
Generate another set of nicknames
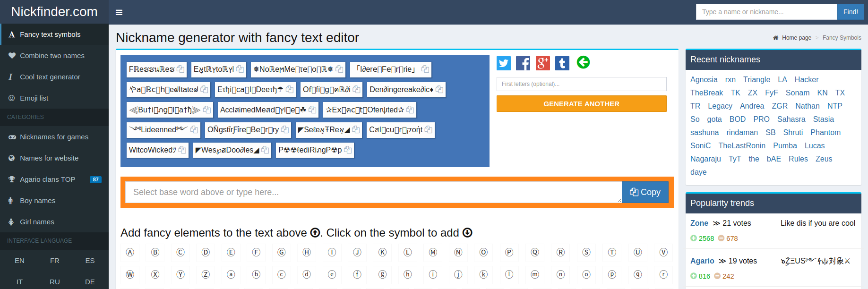coord(581,104)
